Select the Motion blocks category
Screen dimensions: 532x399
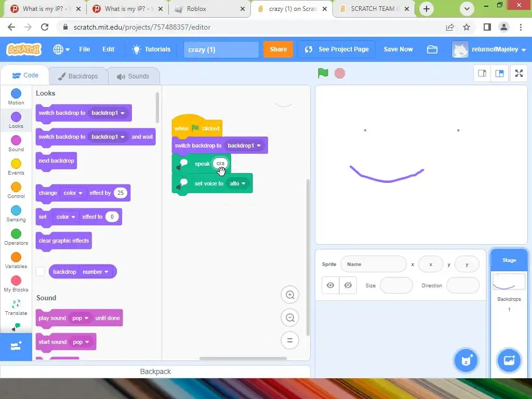(x=16, y=97)
